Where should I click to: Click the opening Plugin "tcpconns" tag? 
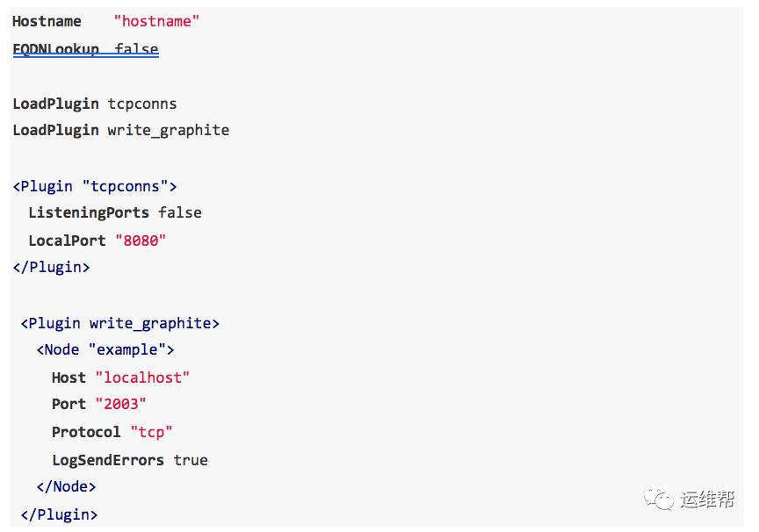[95, 186]
